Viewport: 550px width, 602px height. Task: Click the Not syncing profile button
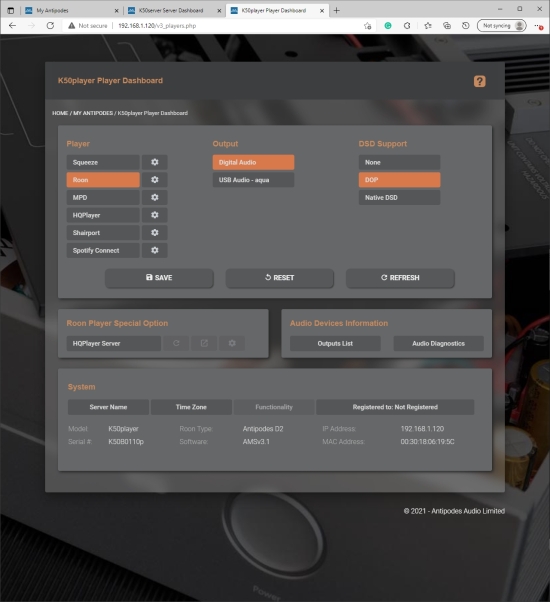click(x=502, y=26)
